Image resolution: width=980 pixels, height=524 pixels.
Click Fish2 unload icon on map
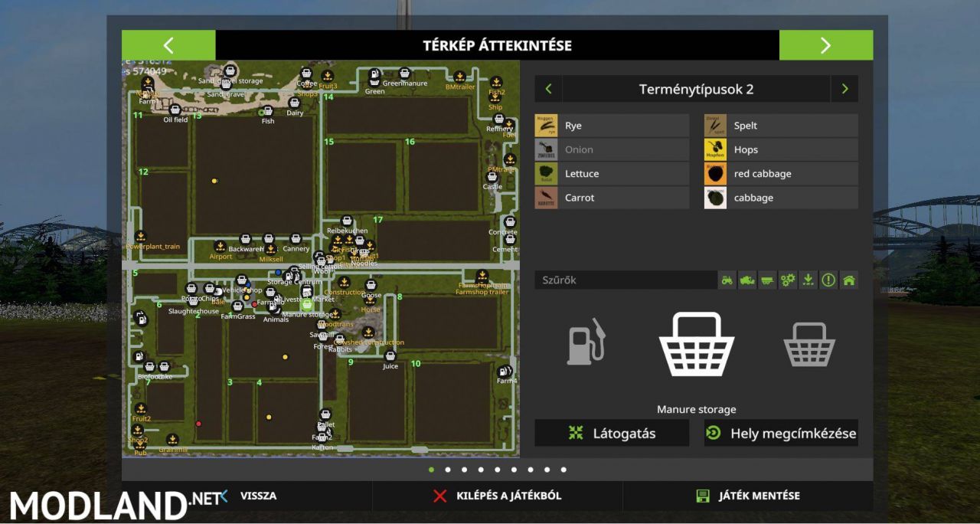(496, 81)
